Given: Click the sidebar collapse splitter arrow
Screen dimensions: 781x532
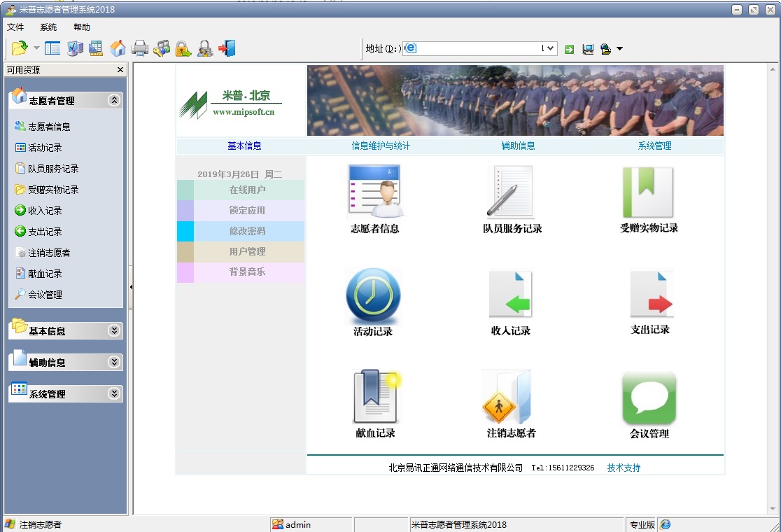Looking at the screenshot, I should [130, 287].
